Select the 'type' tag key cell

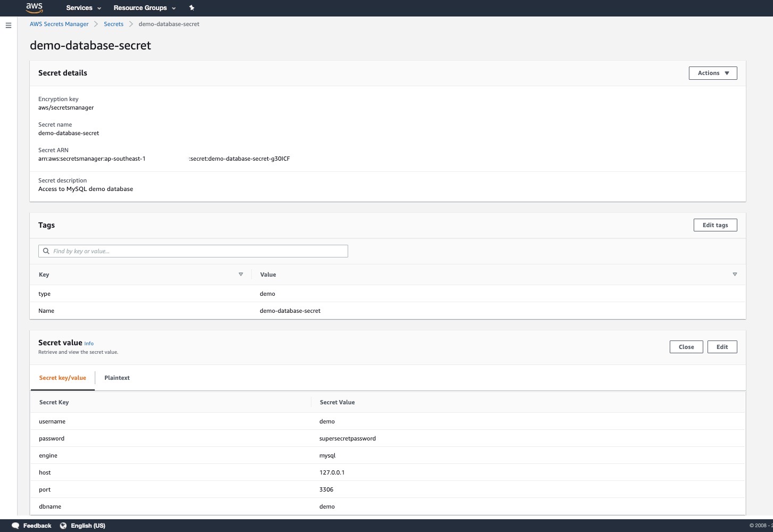click(45, 294)
